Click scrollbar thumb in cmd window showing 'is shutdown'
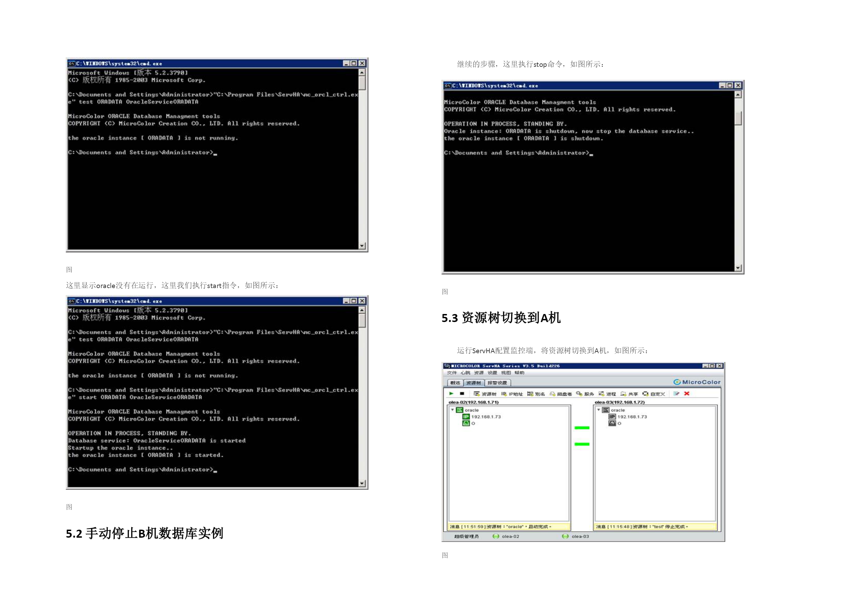Screen dimensions: 868x614 click(738, 118)
